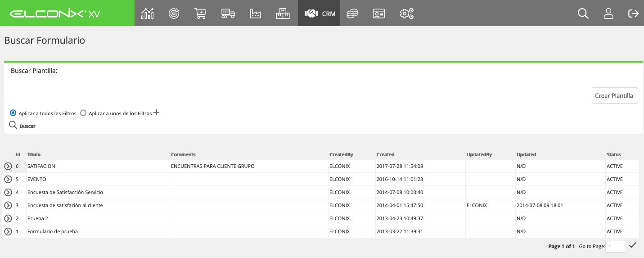Image resolution: width=644 pixels, height=258 pixels.
Task: Sort by the Título column header
Action: pyautogui.click(x=34, y=154)
